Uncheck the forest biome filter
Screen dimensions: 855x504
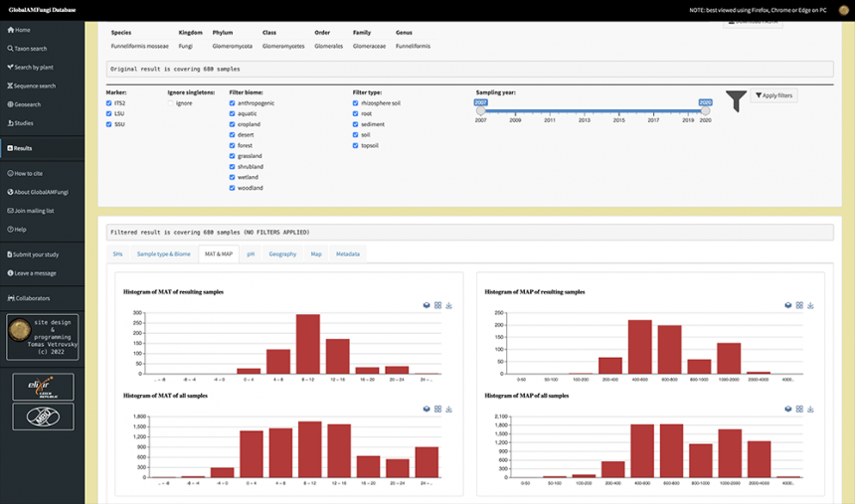(232, 146)
